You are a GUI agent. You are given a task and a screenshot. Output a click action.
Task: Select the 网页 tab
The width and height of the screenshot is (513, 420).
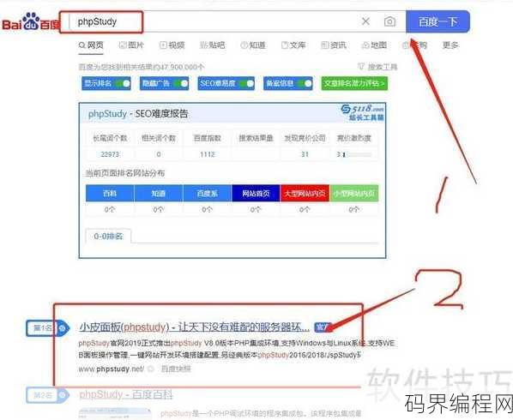(x=91, y=45)
